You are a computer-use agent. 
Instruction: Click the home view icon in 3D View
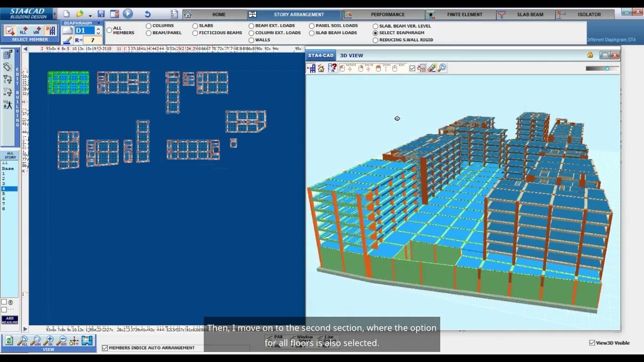pyautogui.click(x=321, y=68)
